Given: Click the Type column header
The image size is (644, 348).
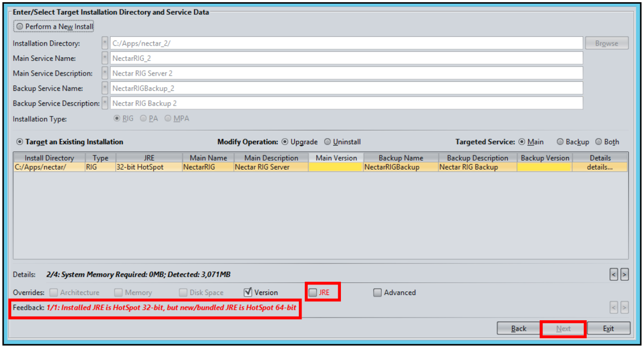Looking at the screenshot, I should (x=100, y=158).
